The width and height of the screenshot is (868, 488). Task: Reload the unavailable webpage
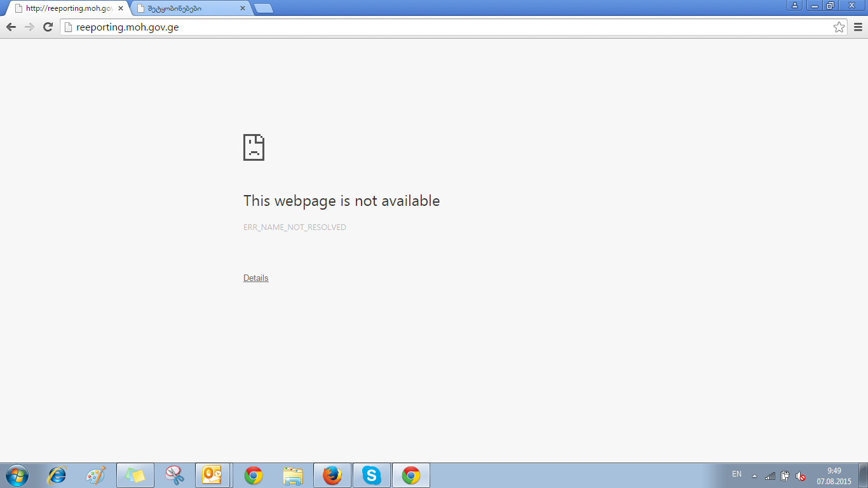point(48,27)
